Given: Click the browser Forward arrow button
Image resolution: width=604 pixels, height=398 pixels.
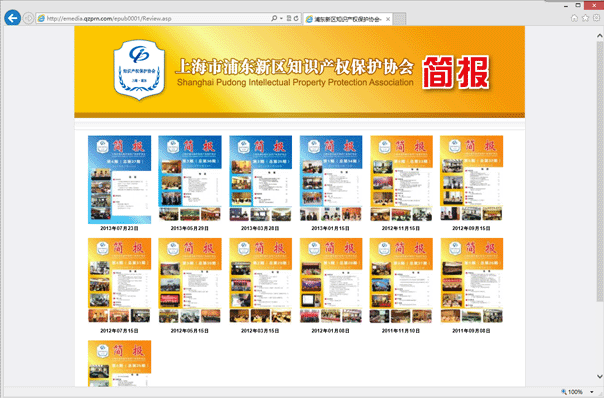Looking at the screenshot, I should (28, 18).
